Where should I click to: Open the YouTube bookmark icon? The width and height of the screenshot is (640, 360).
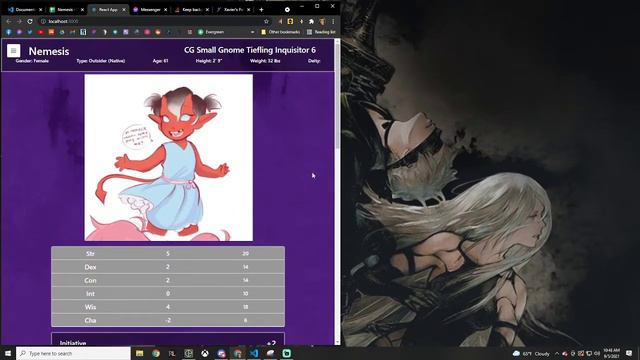(40, 32)
